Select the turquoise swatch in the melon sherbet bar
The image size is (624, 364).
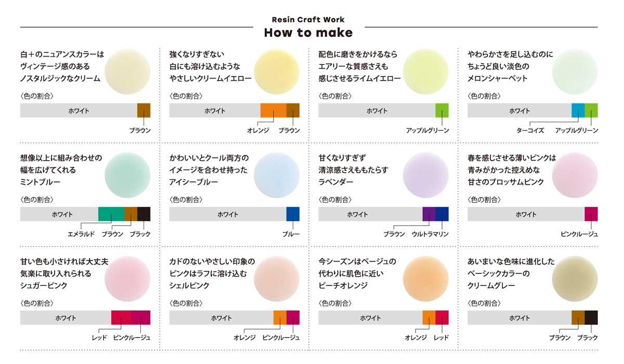coord(578,110)
